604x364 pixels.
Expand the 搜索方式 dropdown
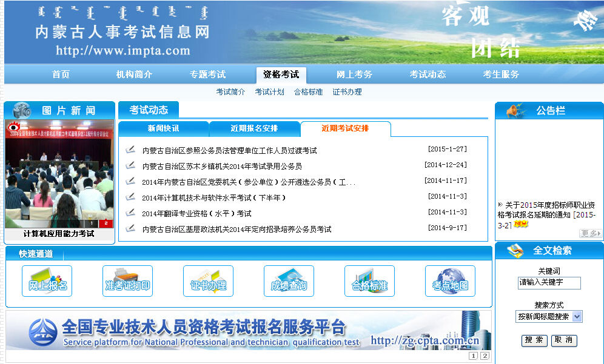coord(576,316)
